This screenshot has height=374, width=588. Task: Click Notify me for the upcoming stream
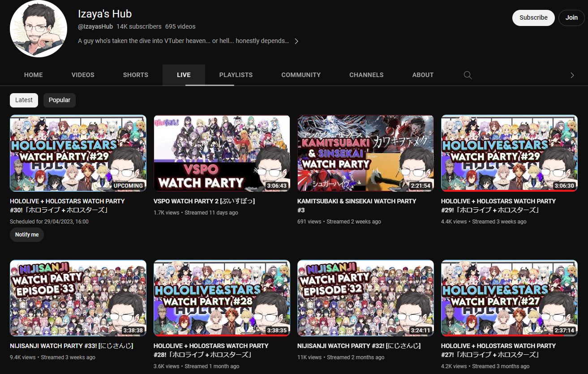[x=27, y=235]
